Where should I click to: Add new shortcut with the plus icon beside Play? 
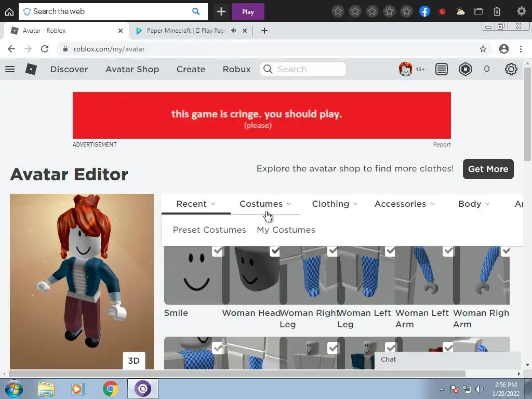coord(221,12)
